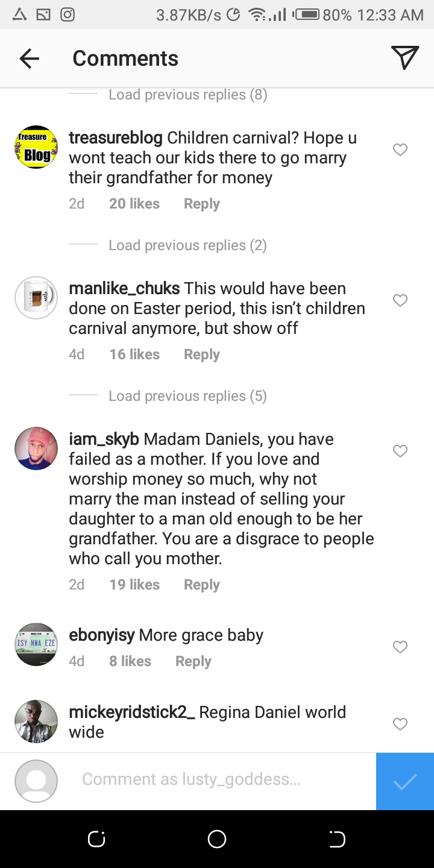Image resolution: width=434 pixels, height=868 pixels.
Task: Open direct message paper plane icon
Action: 404,58
